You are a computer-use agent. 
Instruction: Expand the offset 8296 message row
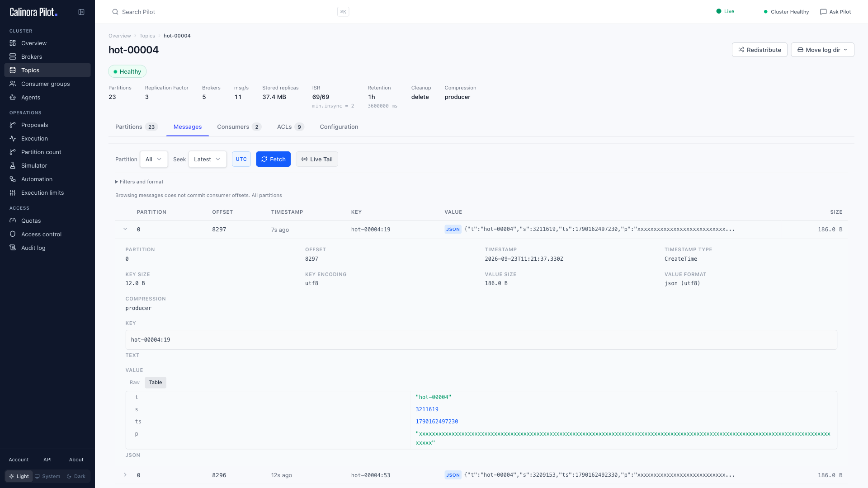pos(125,475)
